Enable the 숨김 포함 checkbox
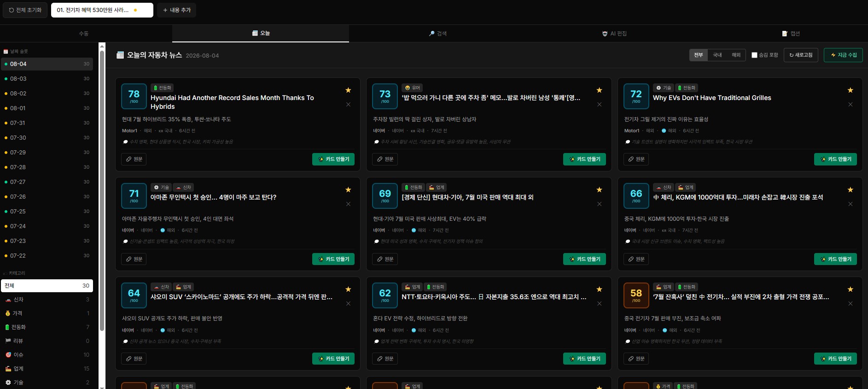 click(754, 55)
